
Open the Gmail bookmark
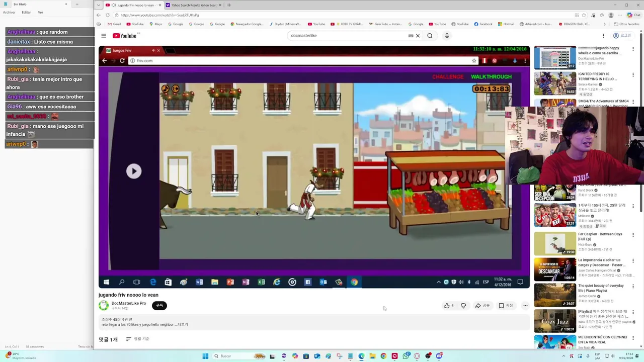point(114,24)
